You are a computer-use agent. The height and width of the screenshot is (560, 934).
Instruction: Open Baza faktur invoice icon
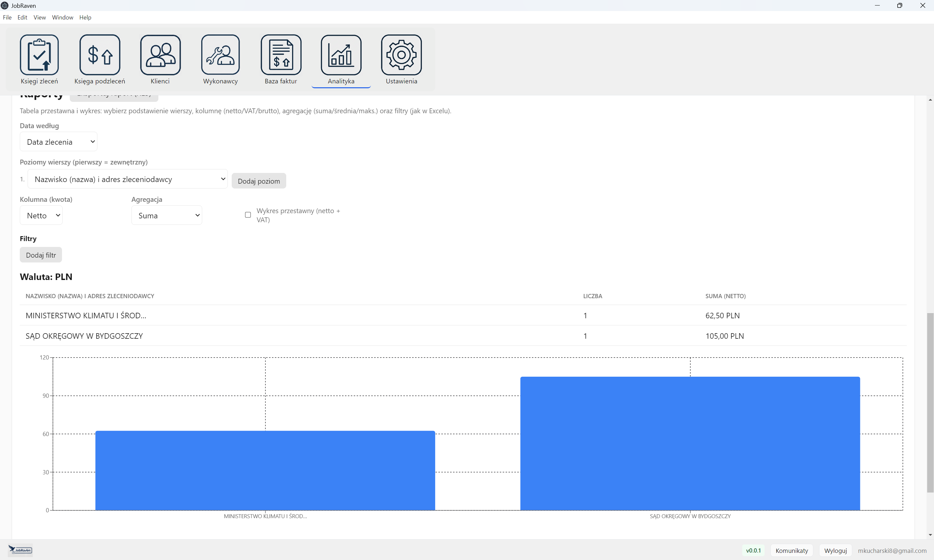point(281,55)
